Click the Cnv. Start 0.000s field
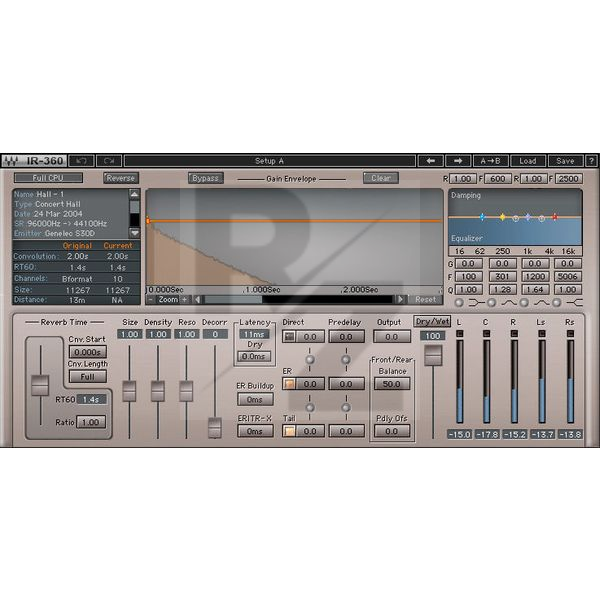Viewport: 600px width, 600px height. click(x=88, y=352)
